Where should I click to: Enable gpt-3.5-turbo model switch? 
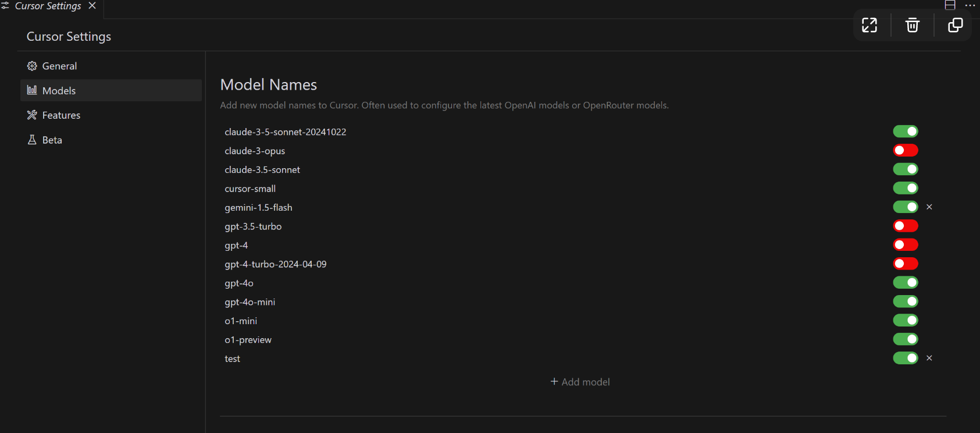click(906, 226)
